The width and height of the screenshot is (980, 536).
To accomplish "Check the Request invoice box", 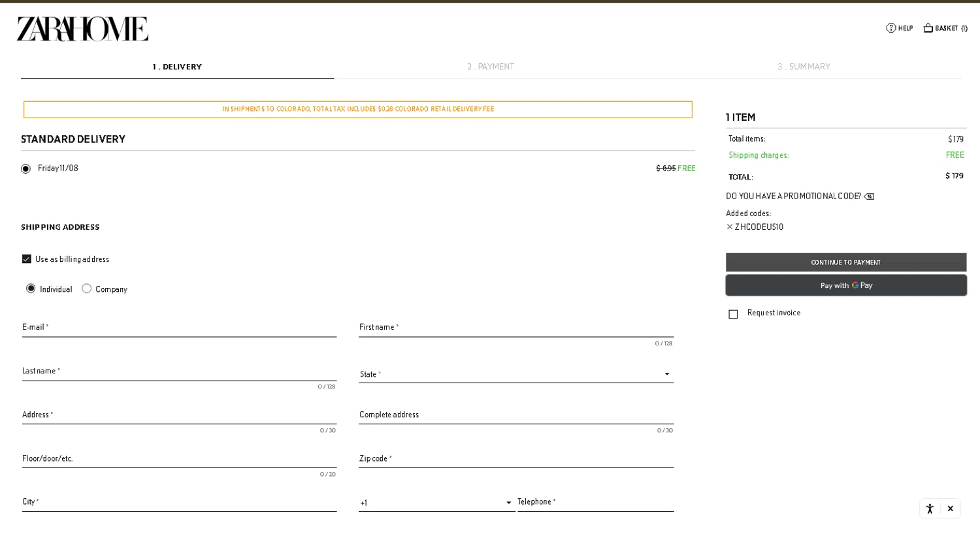I will 733,314.
